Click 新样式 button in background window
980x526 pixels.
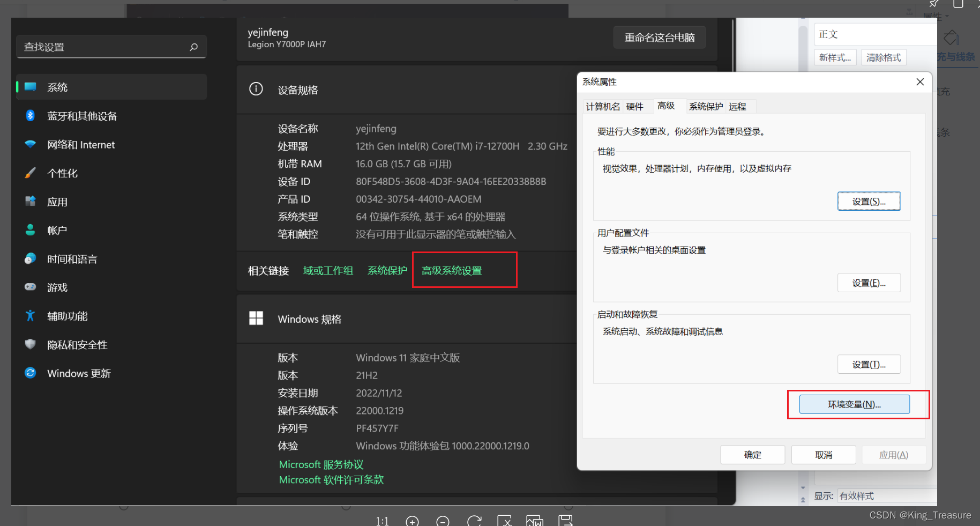835,57
